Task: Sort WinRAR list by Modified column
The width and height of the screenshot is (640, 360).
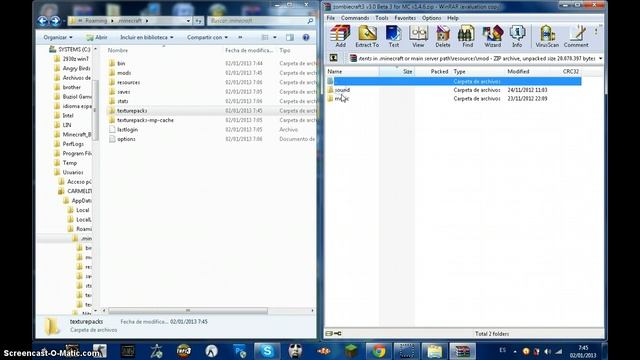Action: (x=518, y=71)
